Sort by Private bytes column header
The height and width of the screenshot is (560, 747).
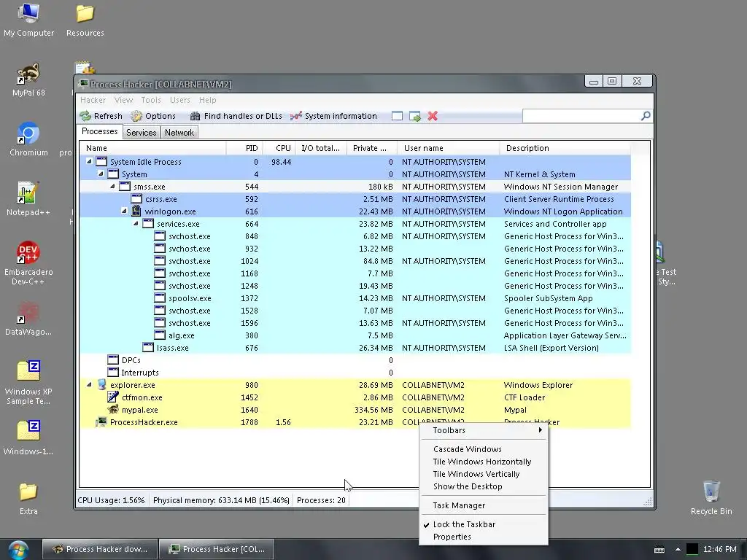click(x=372, y=148)
